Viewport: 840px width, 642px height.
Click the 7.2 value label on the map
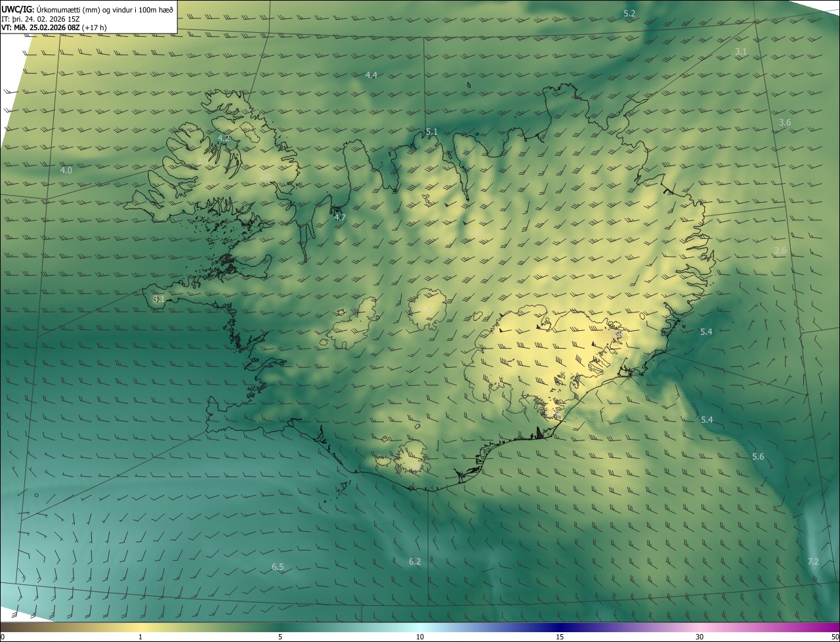pos(813,561)
